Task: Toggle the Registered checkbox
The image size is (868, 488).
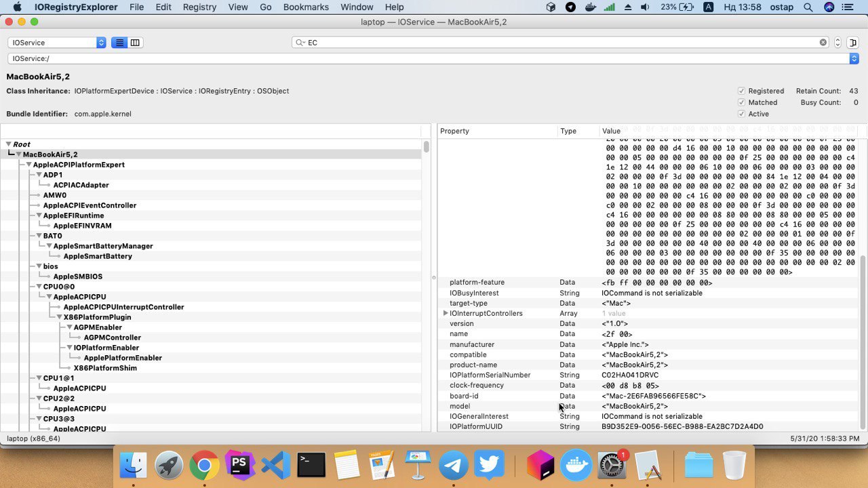Action: (741, 91)
